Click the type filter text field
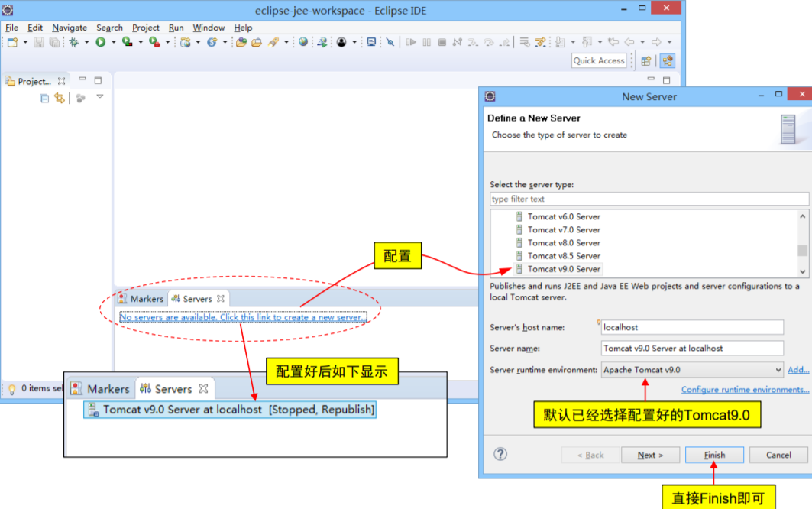This screenshot has width=812, height=509. (x=649, y=199)
